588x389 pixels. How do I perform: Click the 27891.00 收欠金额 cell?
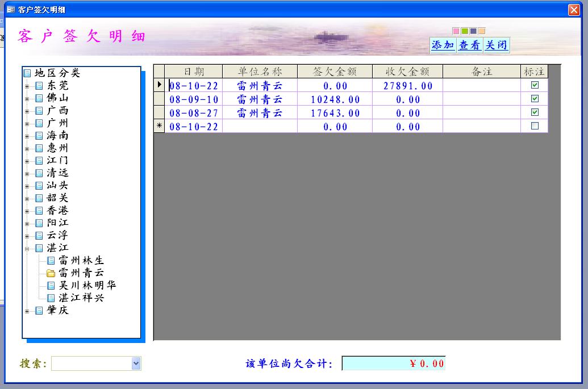pos(408,85)
